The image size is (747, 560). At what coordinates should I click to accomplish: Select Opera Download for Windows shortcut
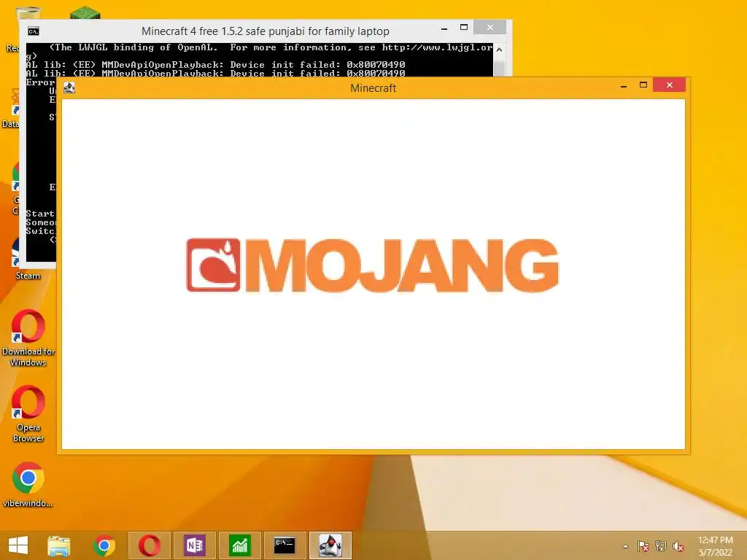coord(28,338)
